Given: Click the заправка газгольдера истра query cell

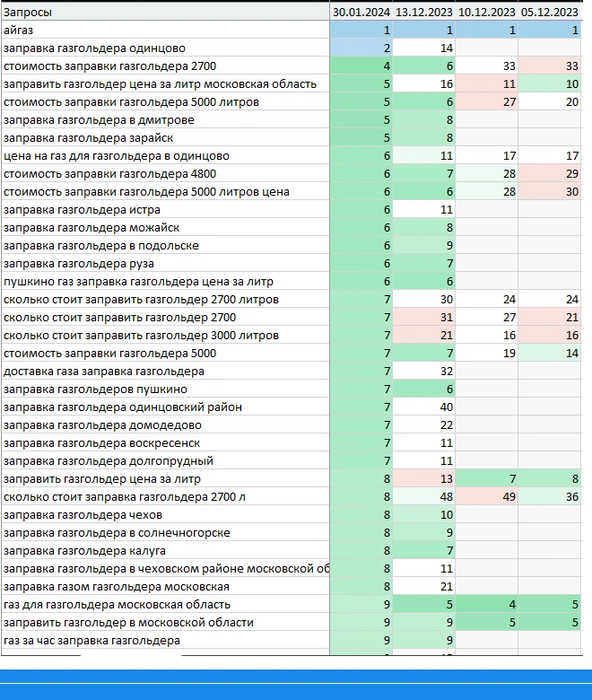Looking at the screenshot, I should point(165,209).
